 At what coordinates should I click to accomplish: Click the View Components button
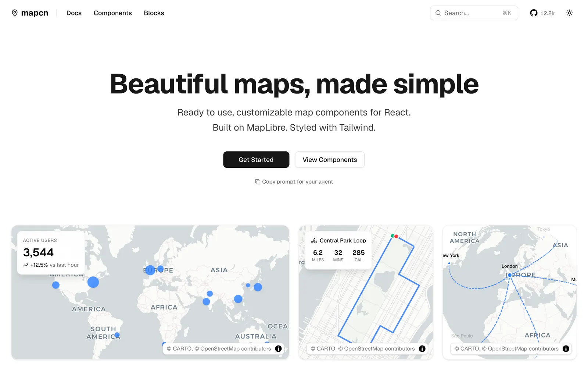pyautogui.click(x=330, y=160)
